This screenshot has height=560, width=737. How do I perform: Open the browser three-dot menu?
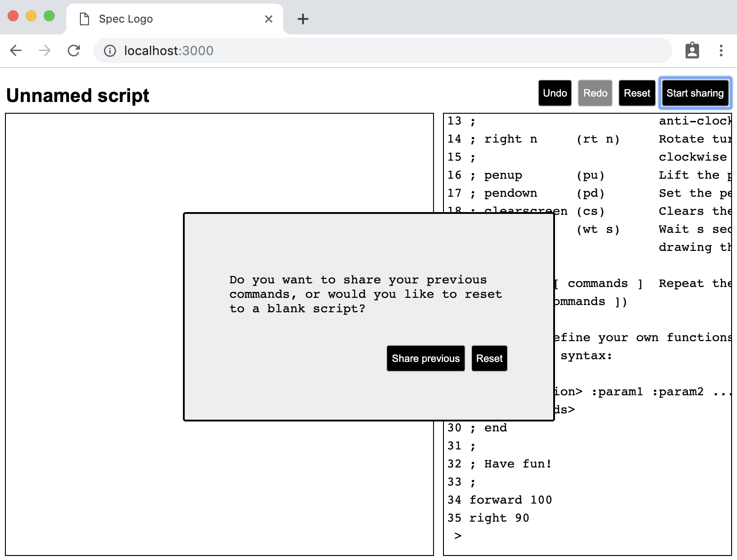click(x=721, y=51)
